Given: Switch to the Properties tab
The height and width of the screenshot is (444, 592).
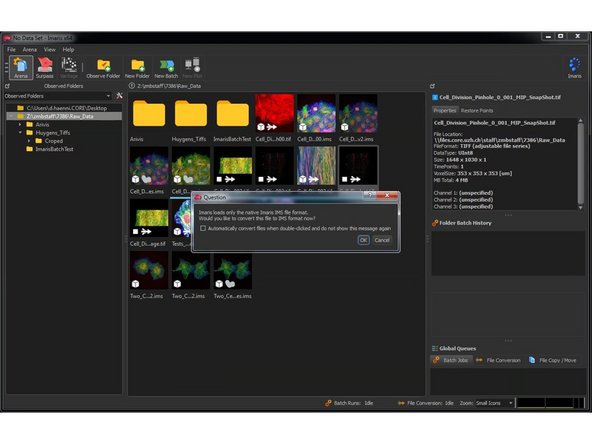Looking at the screenshot, I should tap(444, 111).
